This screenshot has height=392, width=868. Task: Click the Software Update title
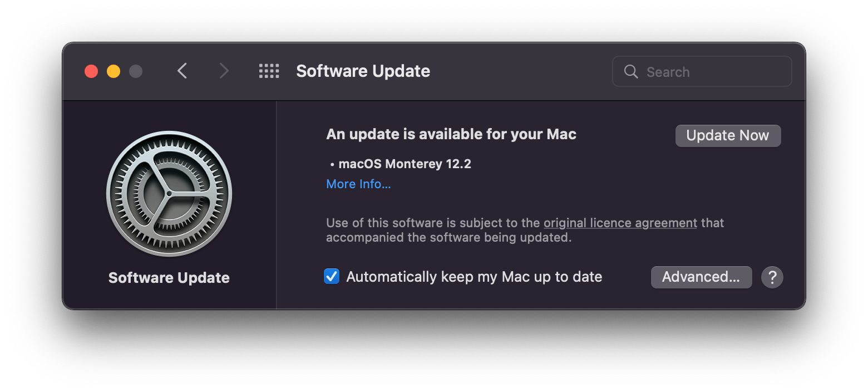pyautogui.click(x=363, y=71)
